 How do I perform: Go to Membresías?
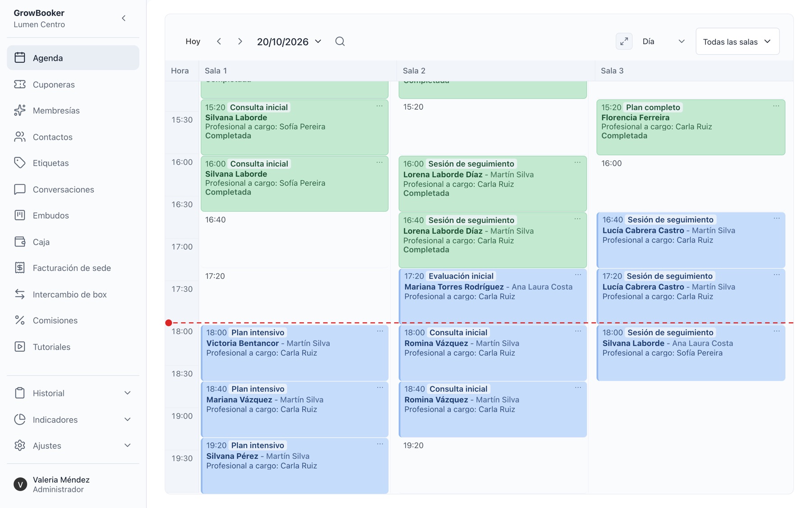click(73, 111)
